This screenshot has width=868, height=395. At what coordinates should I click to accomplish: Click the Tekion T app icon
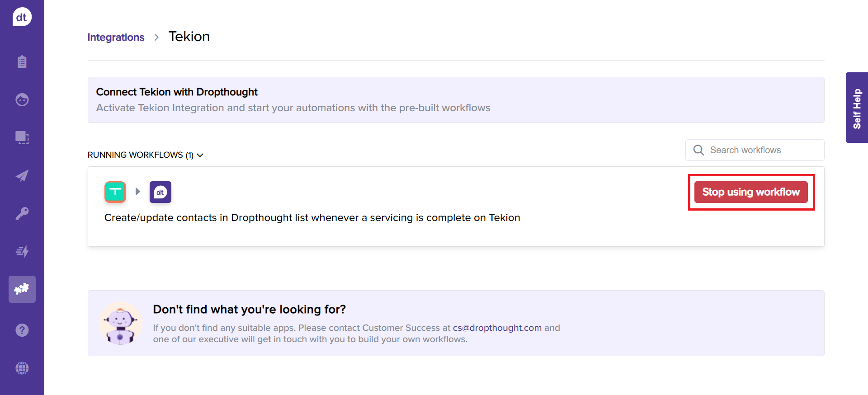(115, 192)
